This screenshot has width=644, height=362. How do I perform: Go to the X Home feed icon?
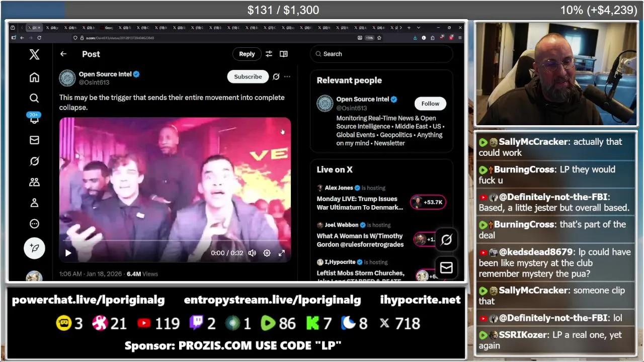(x=34, y=77)
